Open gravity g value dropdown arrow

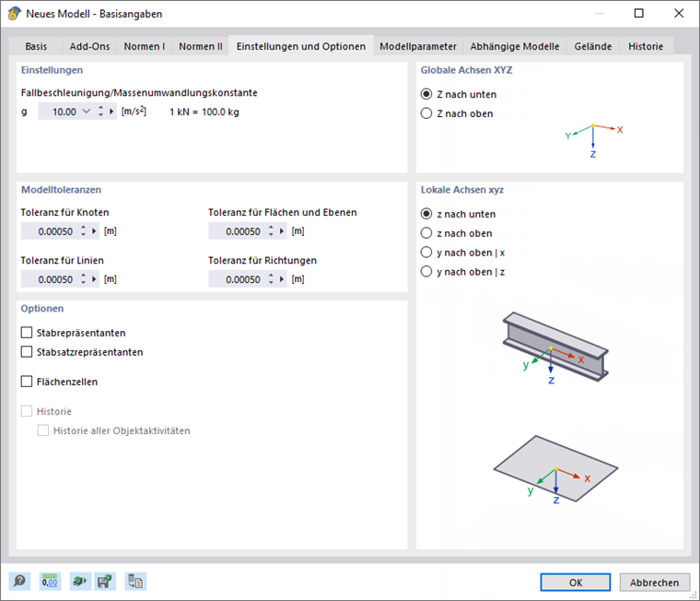[87, 112]
